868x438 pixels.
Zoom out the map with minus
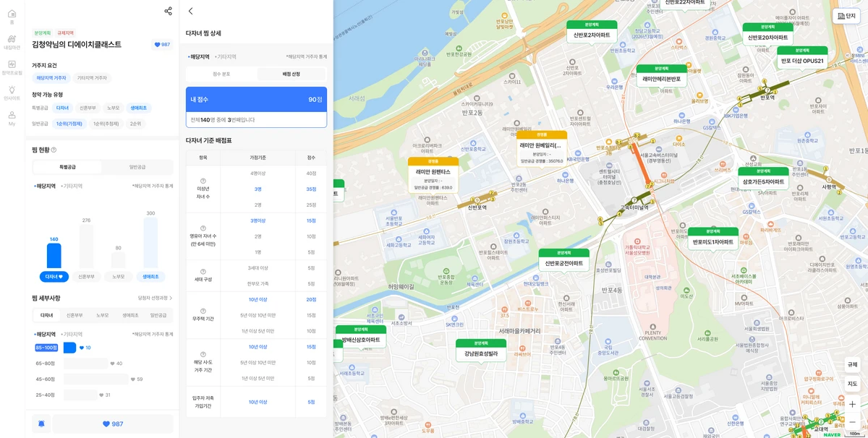(x=852, y=421)
